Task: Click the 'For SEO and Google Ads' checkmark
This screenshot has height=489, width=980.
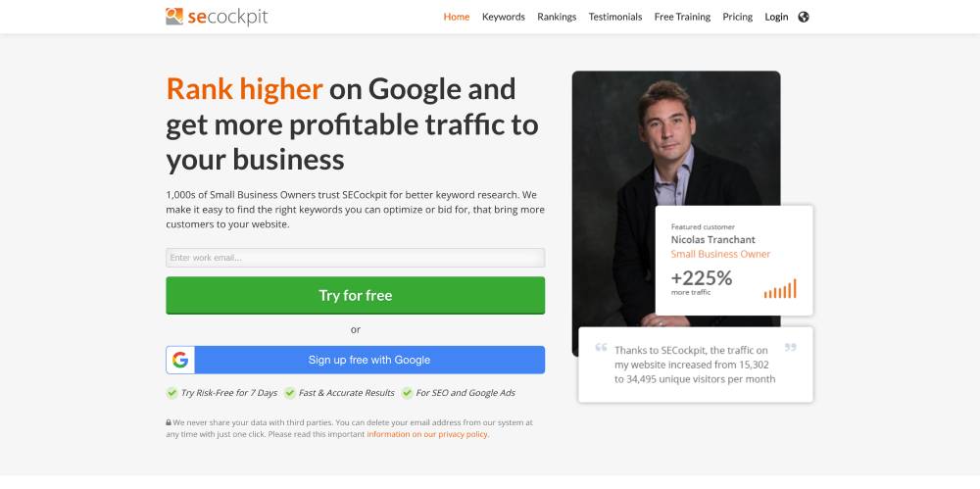Action: (x=407, y=393)
